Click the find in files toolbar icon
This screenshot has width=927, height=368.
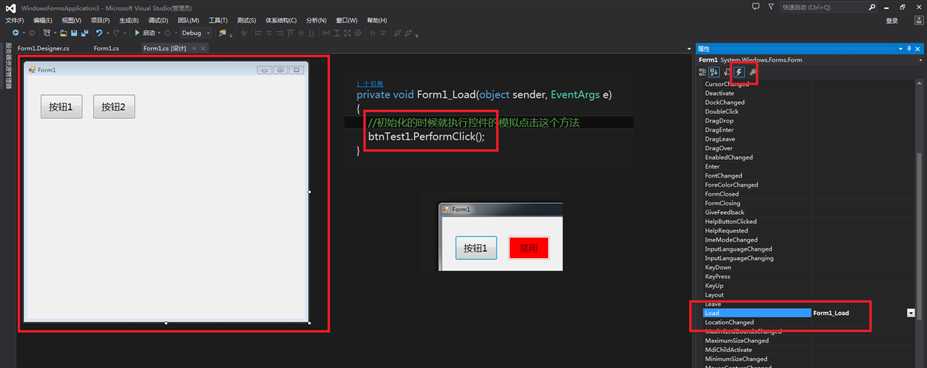pos(222,33)
